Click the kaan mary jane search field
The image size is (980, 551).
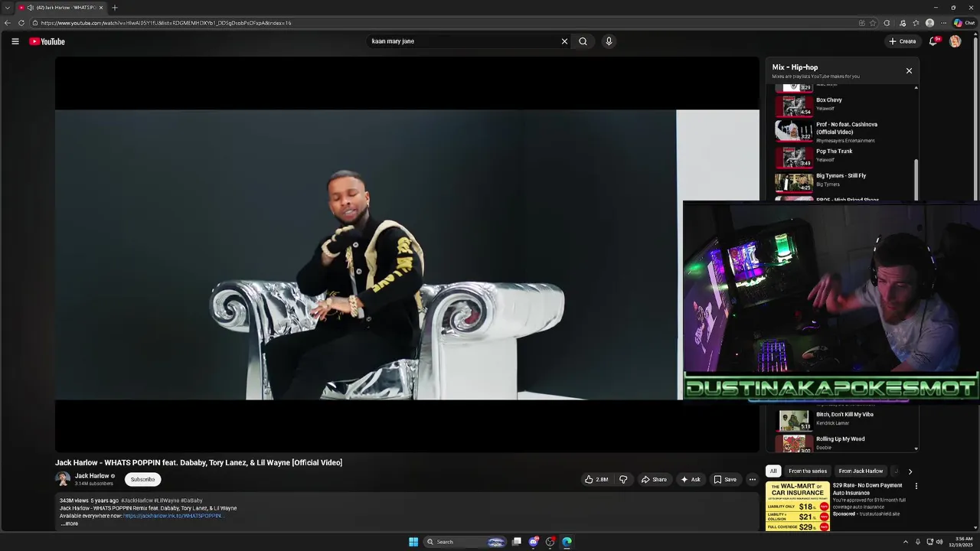[x=463, y=41]
